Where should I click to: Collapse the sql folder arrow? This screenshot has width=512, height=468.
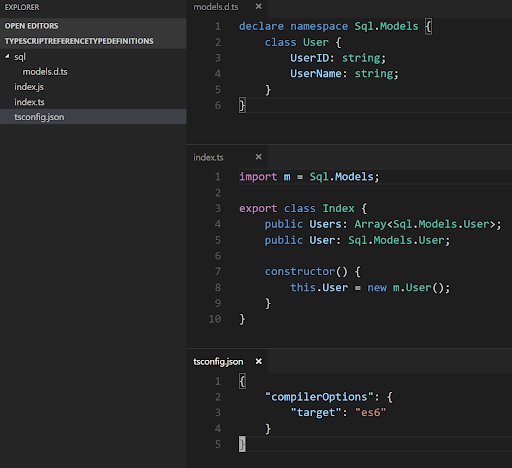[x=7, y=57]
